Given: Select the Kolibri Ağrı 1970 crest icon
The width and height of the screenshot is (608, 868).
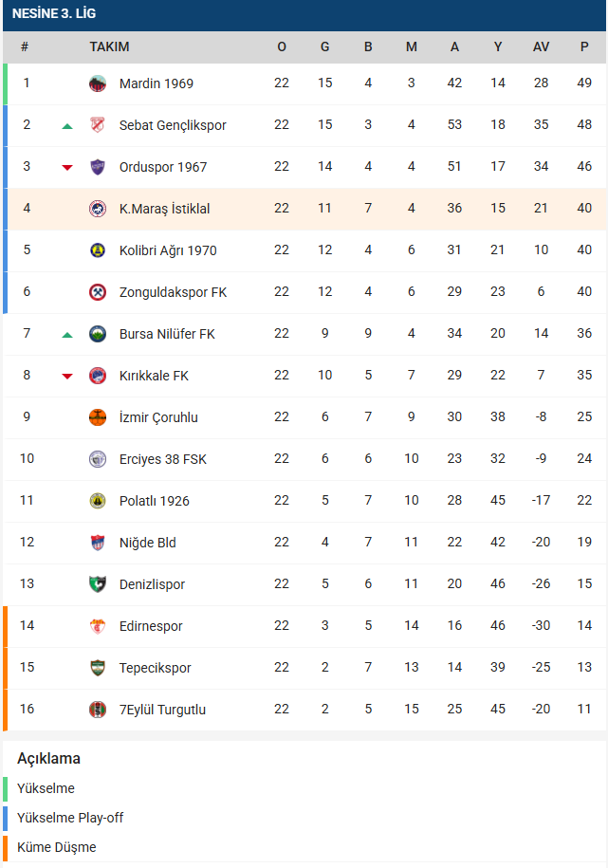Looking at the screenshot, I should 98,250.
